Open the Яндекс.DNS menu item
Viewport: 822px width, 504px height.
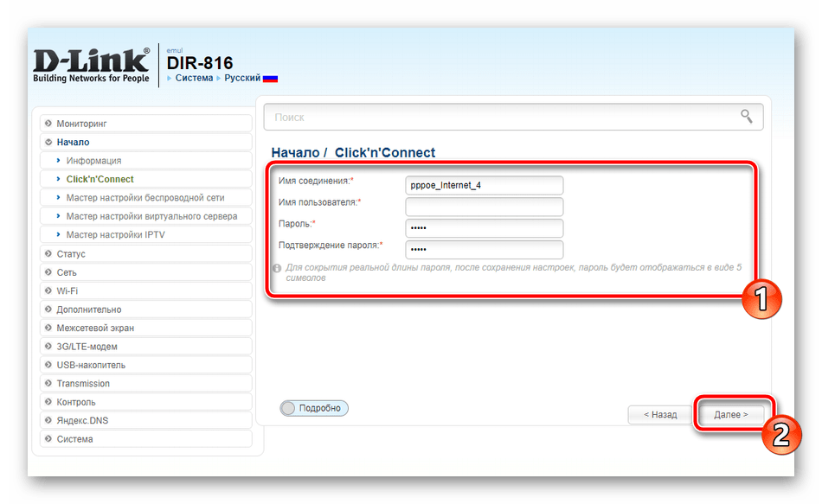click(x=145, y=421)
